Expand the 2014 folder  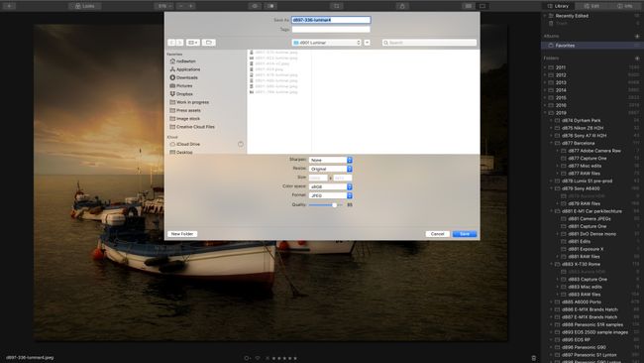click(545, 90)
